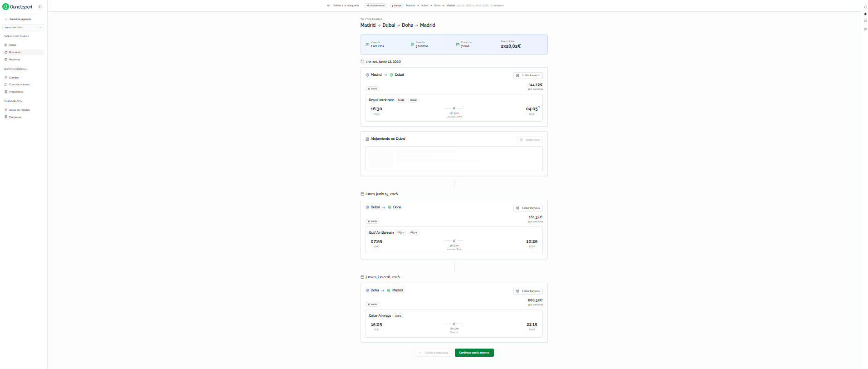Click the Tramos pin icon in summary
This screenshot has height=369, width=868.
tap(412, 44)
